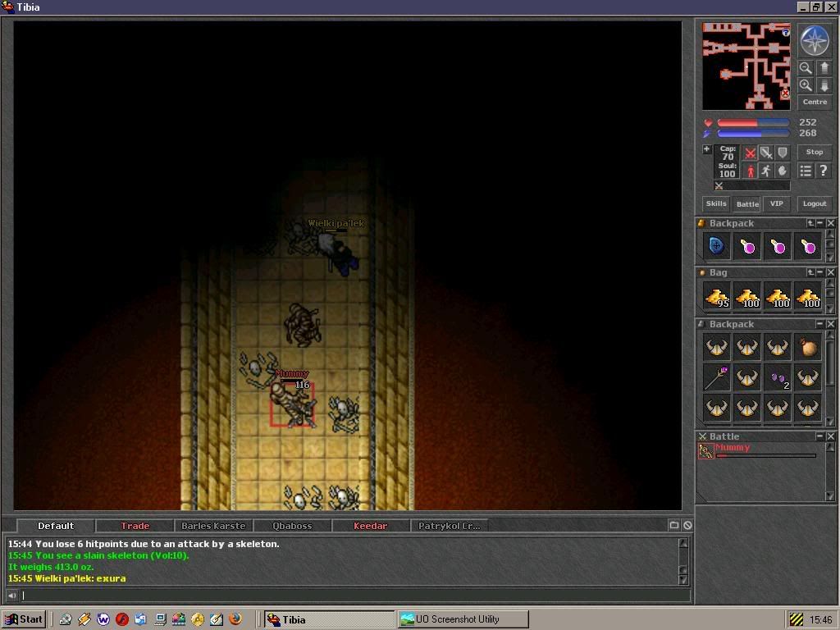Click Mummy's health bar in Battle list

[765, 456]
